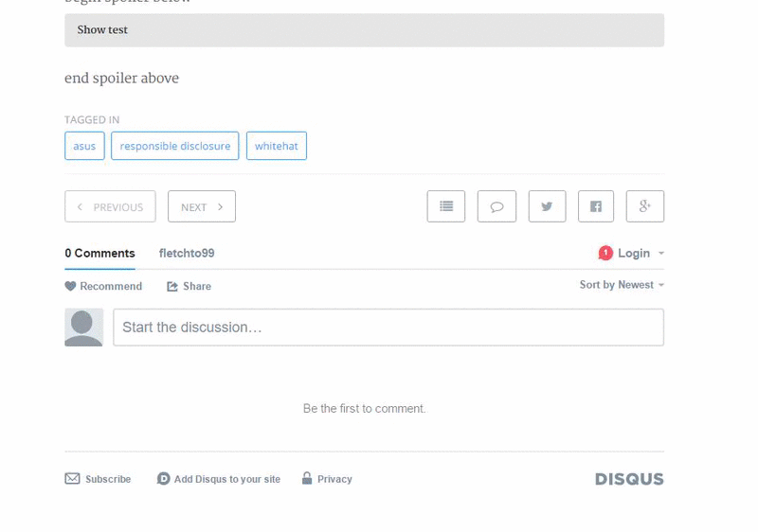Click the red notification badge
Viewport: 758px width, 532px height.
605,253
